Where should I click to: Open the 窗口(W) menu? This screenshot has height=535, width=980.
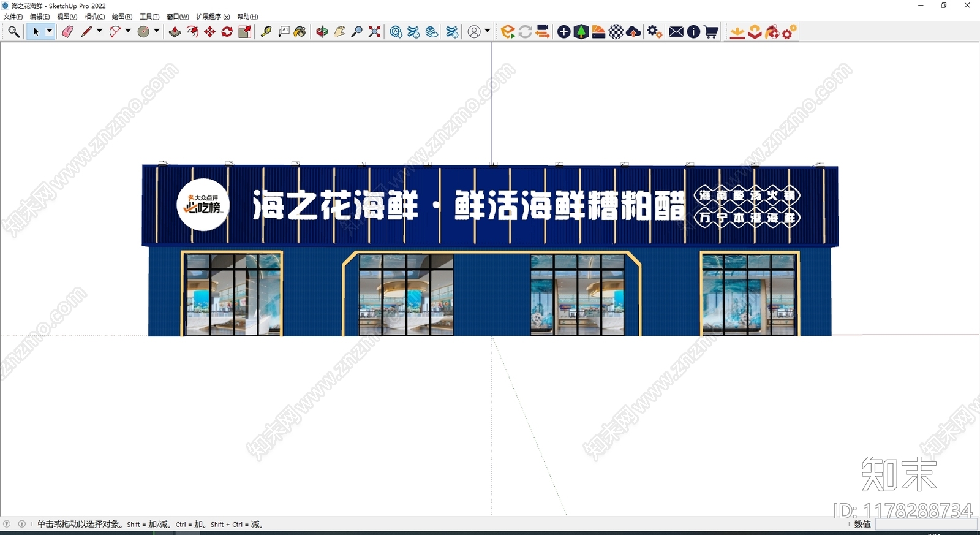click(178, 17)
